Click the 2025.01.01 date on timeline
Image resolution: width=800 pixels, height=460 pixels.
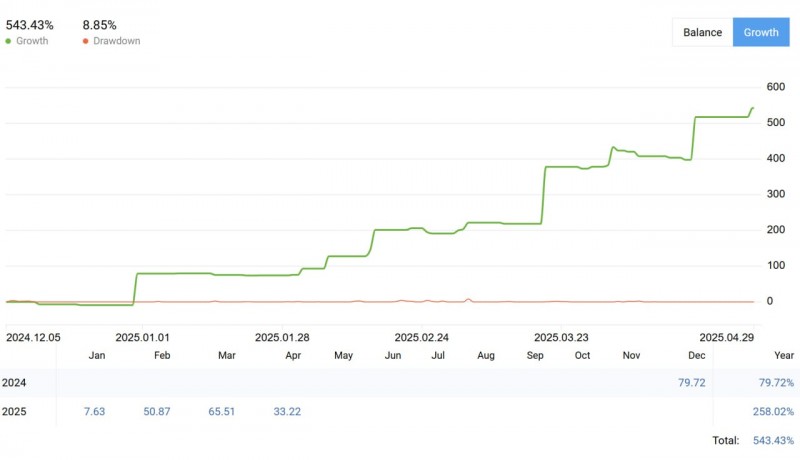(x=142, y=337)
